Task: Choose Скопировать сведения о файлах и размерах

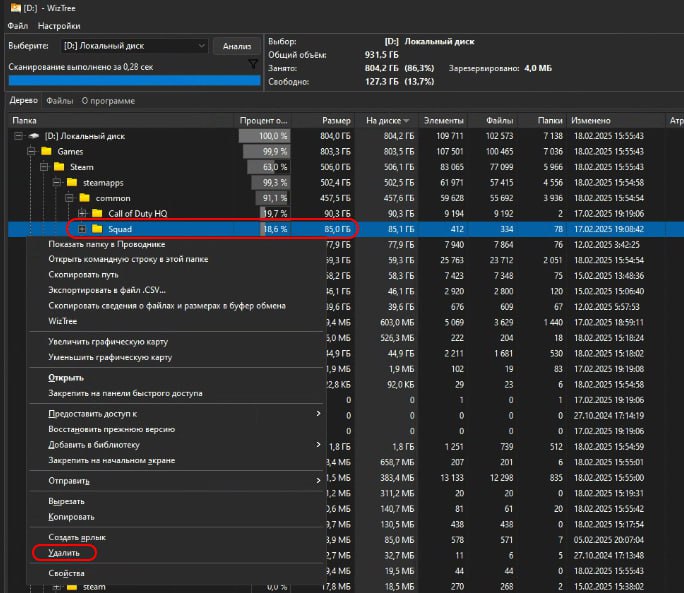Action: coord(167,306)
